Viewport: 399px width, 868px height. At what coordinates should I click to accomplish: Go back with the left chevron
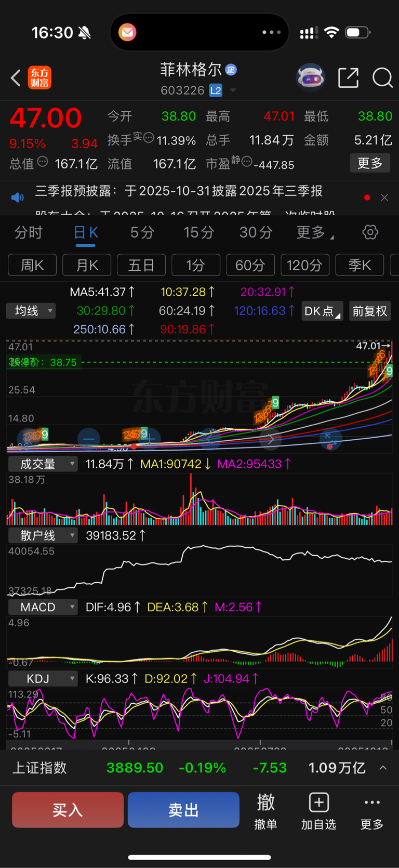pyautogui.click(x=16, y=78)
